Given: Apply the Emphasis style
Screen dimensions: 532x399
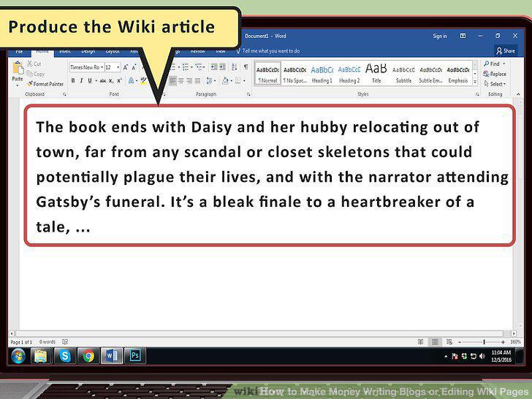Looking at the screenshot, I should (x=457, y=74).
